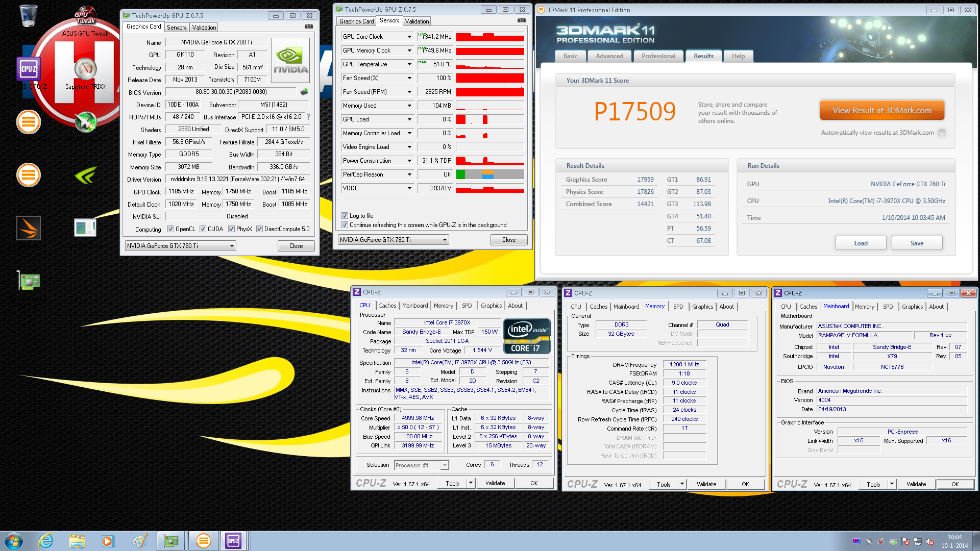Click the BIOS save chip icon in GPU-Z
The height and width of the screenshot is (551, 980).
[x=304, y=92]
